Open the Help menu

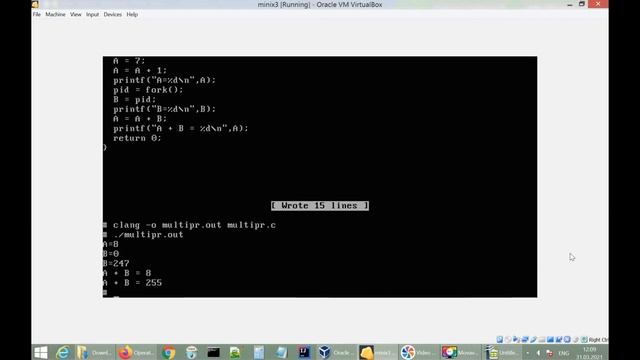coord(132,14)
